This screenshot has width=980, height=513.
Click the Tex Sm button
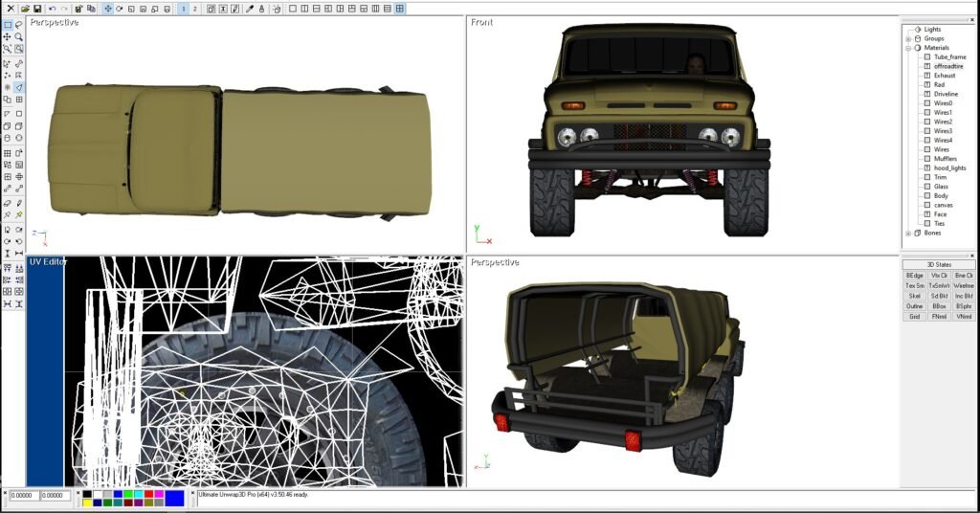(914, 285)
